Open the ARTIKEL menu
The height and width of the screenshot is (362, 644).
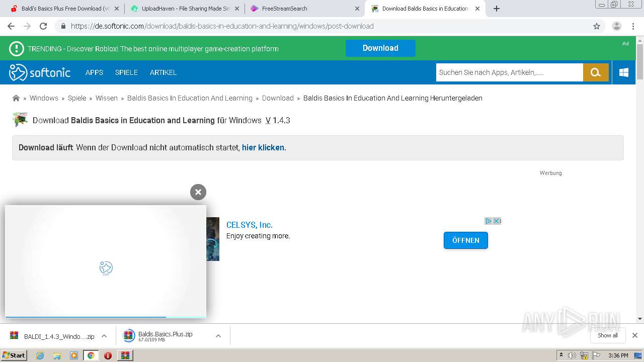coord(163,72)
